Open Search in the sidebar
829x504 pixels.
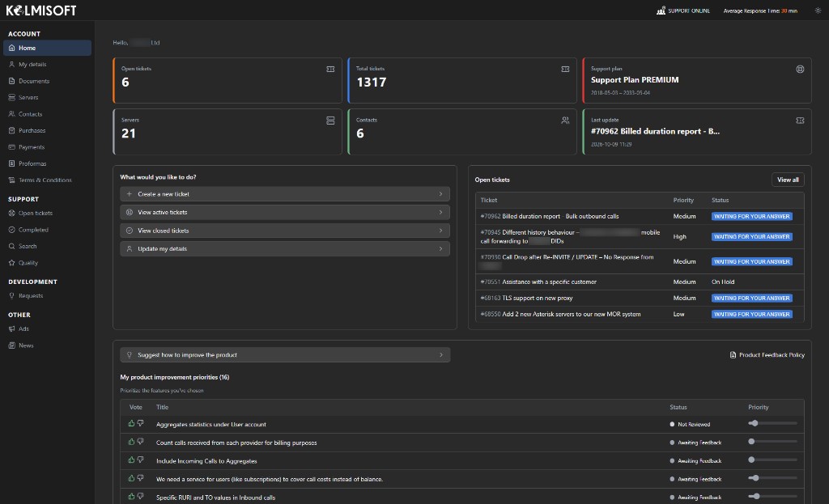click(x=47, y=246)
